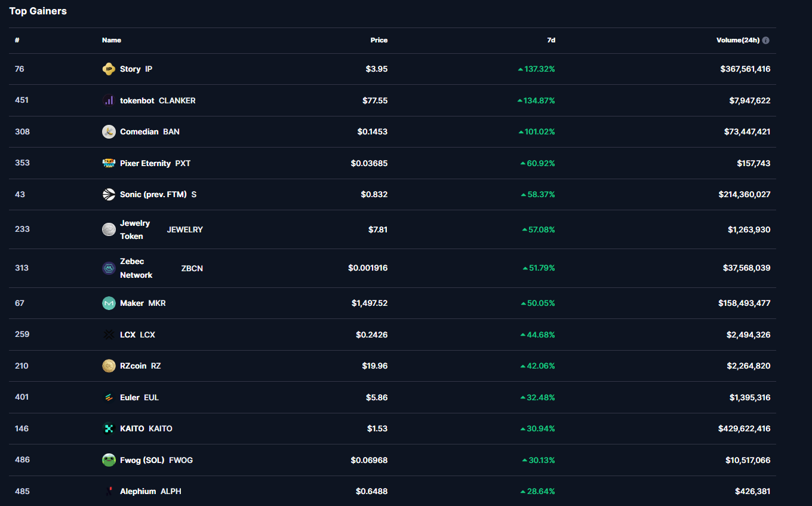The height and width of the screenshot is (506, 812).
Task: Select the $3.95 Story price
Action: click(x=377, y=69)
